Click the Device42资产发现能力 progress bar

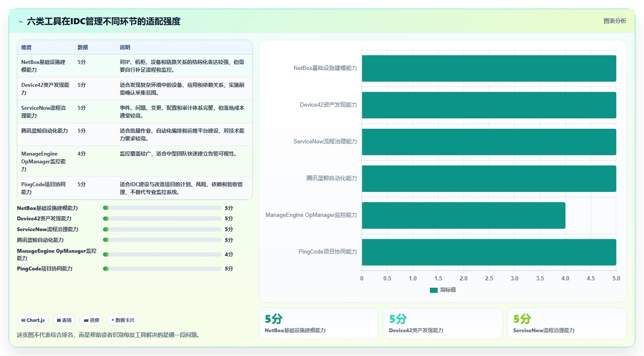(162, 219)
